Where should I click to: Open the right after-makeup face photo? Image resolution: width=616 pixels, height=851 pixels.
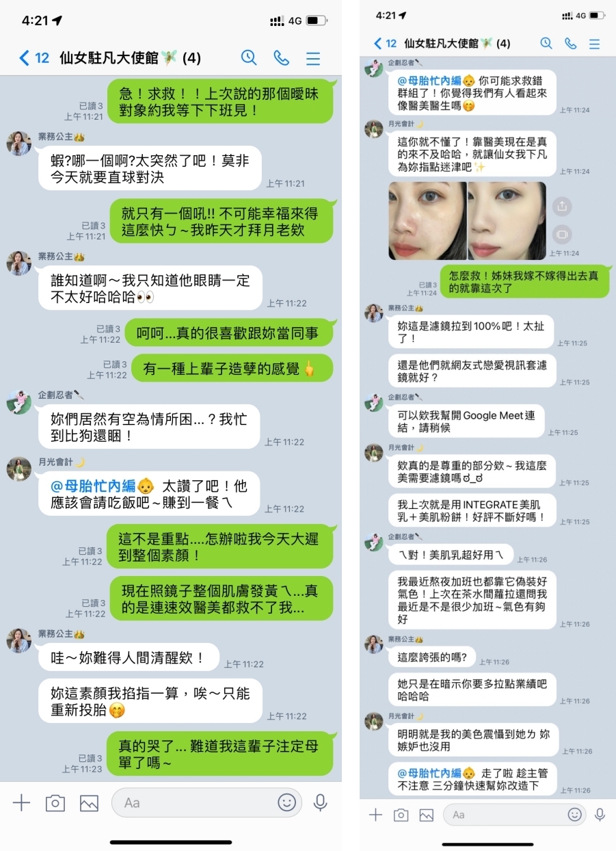[x=507, y=220]
